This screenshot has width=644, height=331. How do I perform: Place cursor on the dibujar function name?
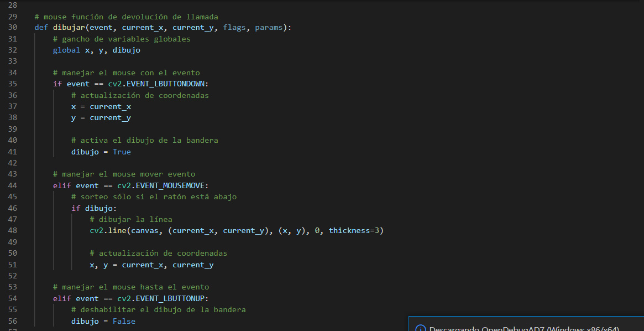(x=69, y=27)
